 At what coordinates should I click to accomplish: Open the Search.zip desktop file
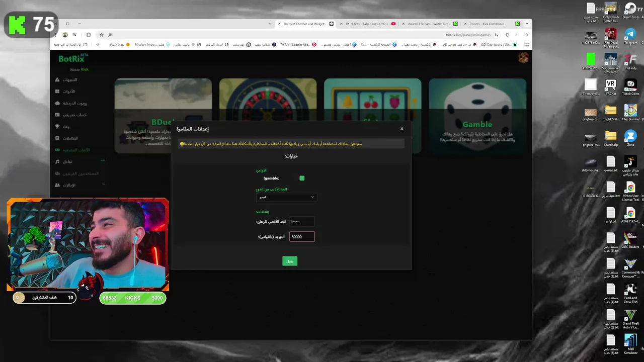611,139
